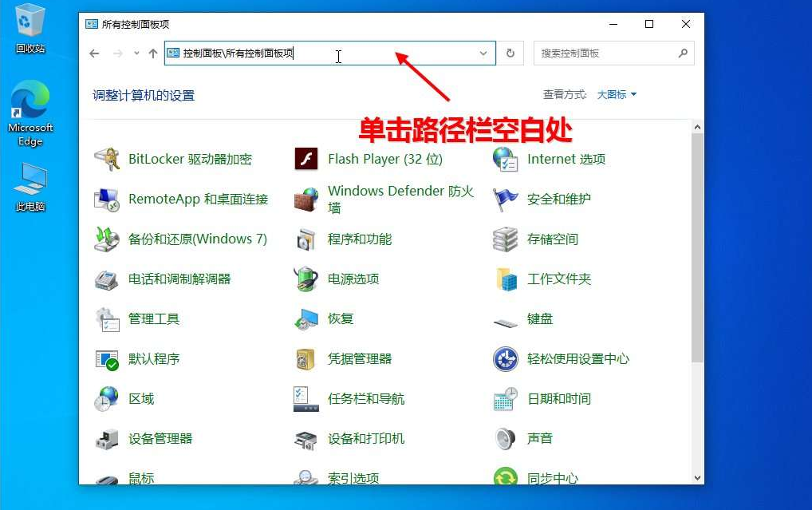Click the forward navigation arrow
This screenshot has height=510, width=812.
[x=117, y=53]
